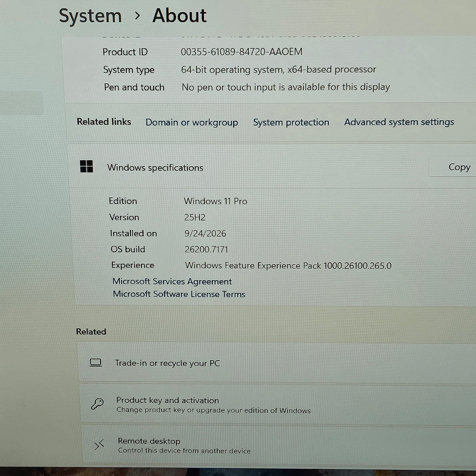The image size is (476, 476).
Task: Click the Remote desktop arrows icon
Action: (99, 445)
